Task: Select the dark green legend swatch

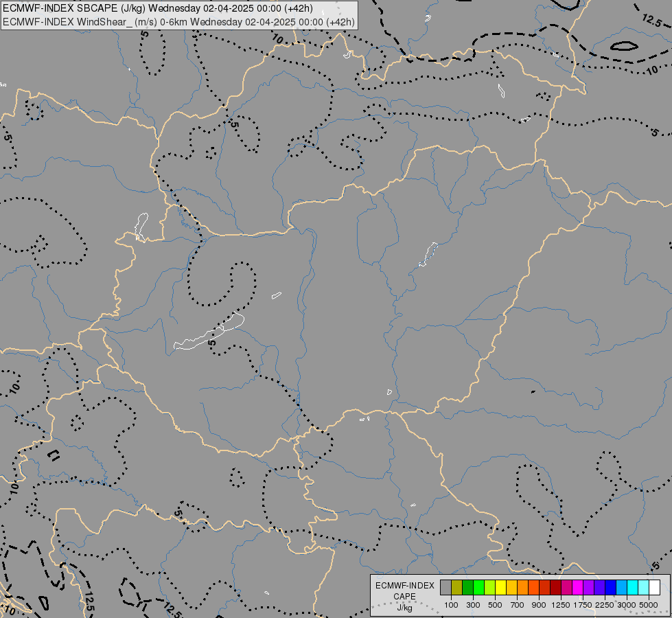Action: pyautogui.click(x=467, y=587)
